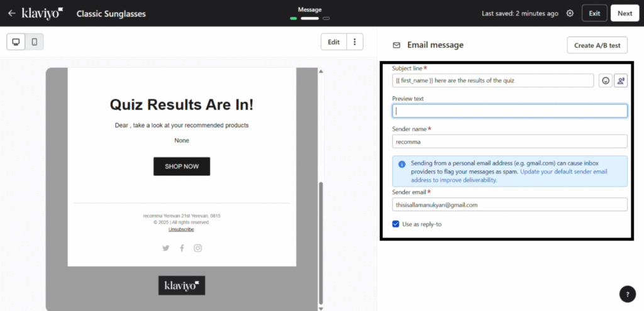
Task: Switch to mobile preview mode
Action: 35,42
